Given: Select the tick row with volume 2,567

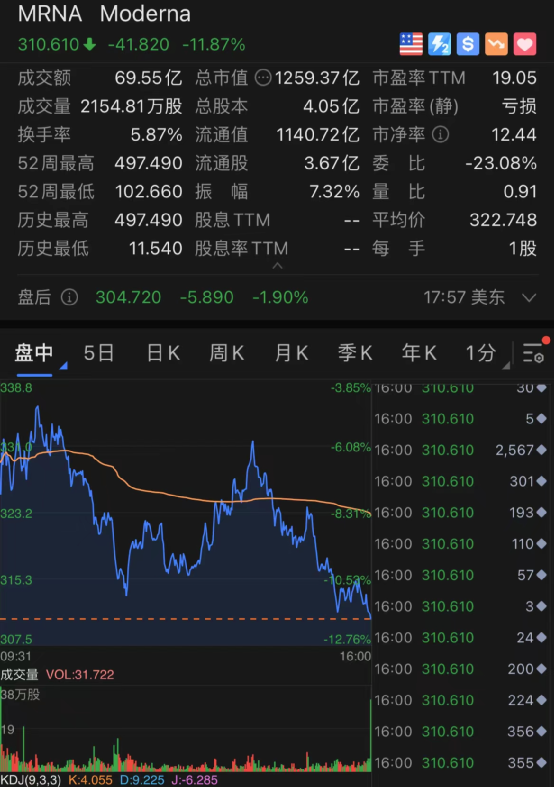Looking at the screenshot, I should (461, 450).
